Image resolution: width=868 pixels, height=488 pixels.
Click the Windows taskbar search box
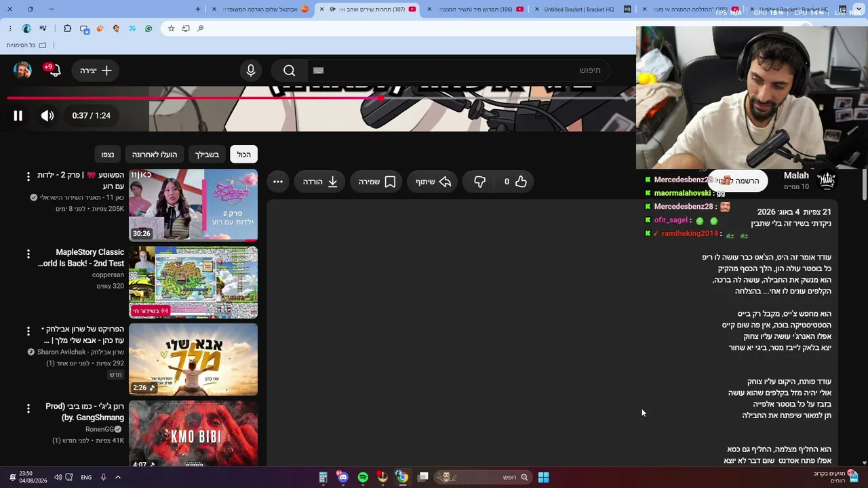482,477
